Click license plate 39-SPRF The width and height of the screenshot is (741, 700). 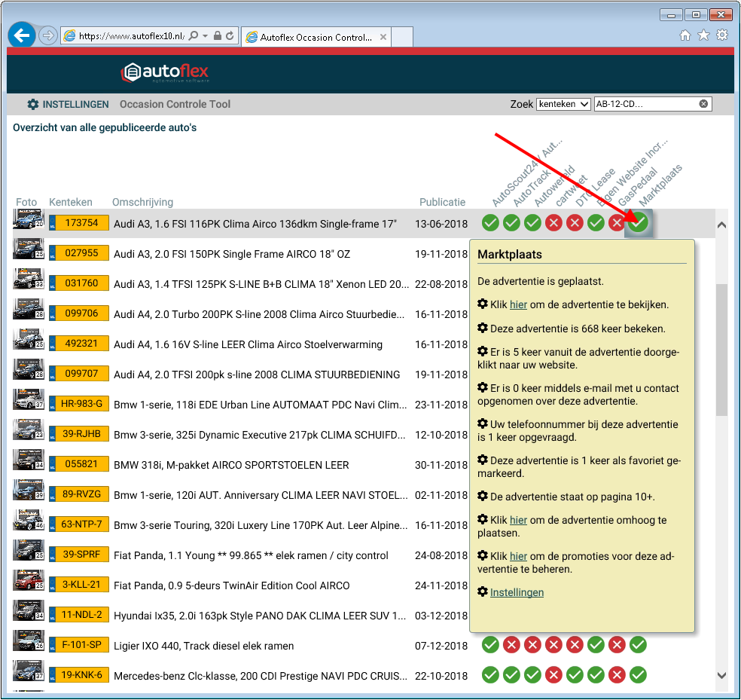click(x=79, y=555)
